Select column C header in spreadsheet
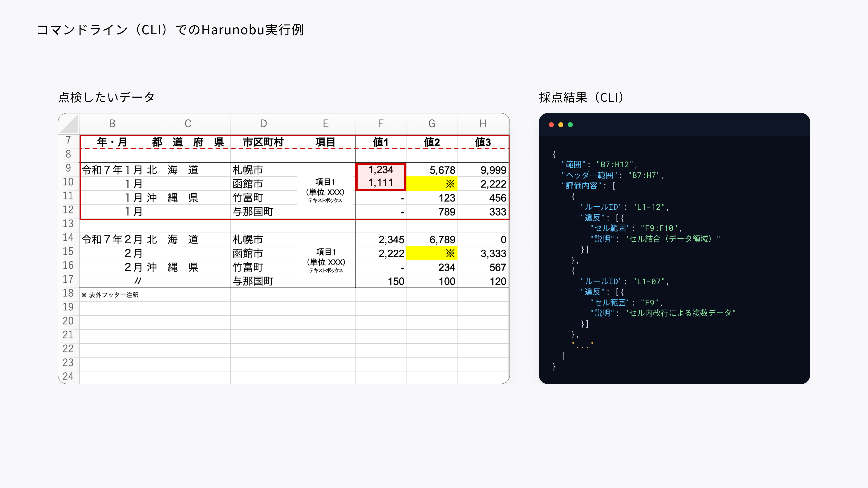Image resolution: width=868 pixels, height=488 pixels. click(188, 124)
